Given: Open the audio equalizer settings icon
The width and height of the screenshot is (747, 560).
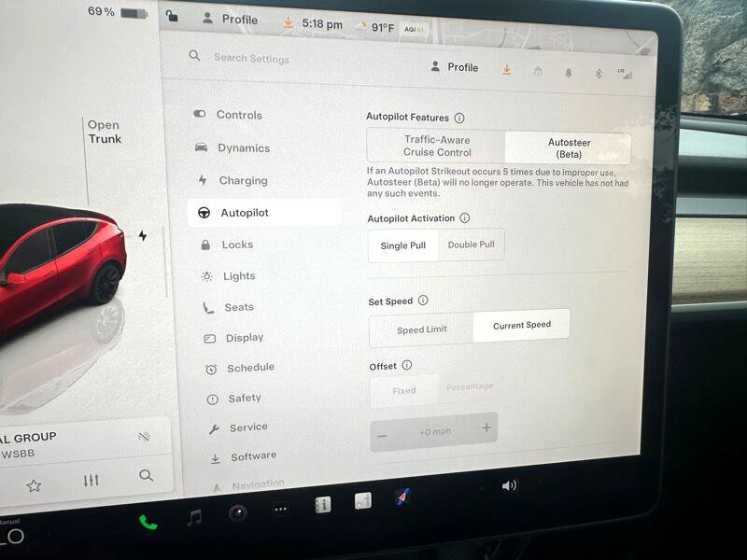Looking at the screenshot, I should pos(91,481).
